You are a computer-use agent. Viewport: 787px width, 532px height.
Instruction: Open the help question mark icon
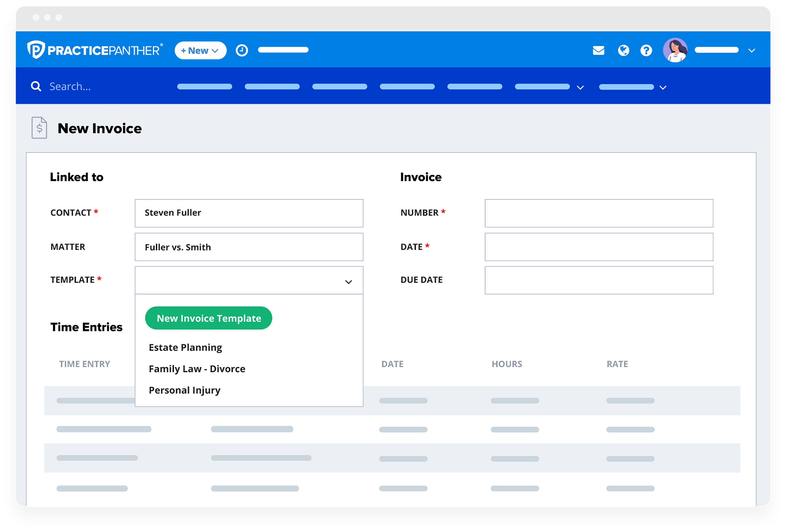pyautogui.click(x=647, y=50)
